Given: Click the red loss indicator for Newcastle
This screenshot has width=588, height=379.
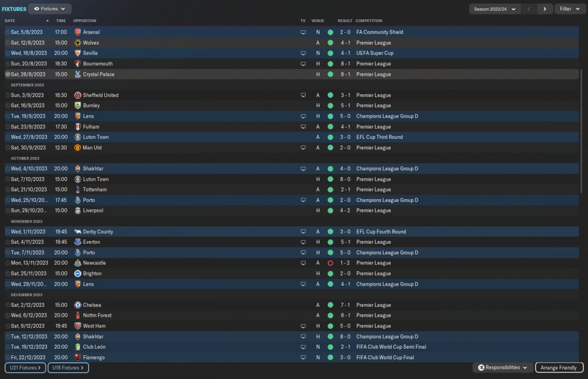Looking at the screenshot, I should pyautogui.click(x=330, y=263).
